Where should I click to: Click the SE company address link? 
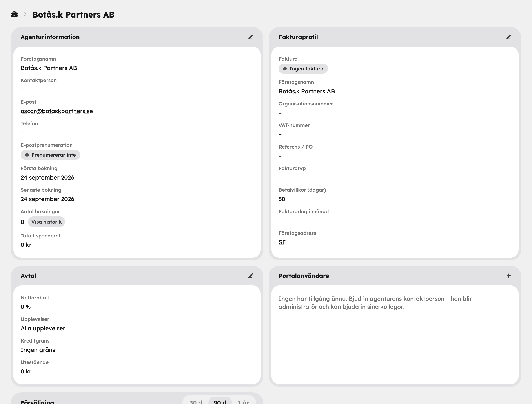coord(282,242)
